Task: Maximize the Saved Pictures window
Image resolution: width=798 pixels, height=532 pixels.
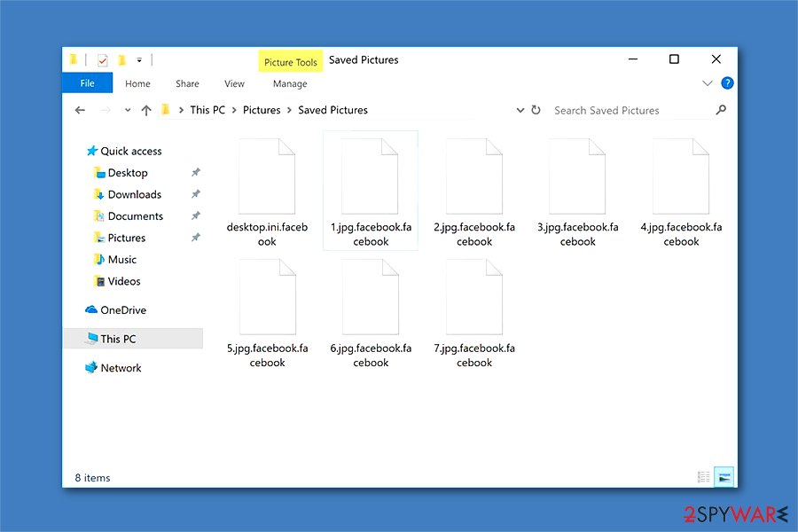Action: pyautogui.click(x=674, y=59)
